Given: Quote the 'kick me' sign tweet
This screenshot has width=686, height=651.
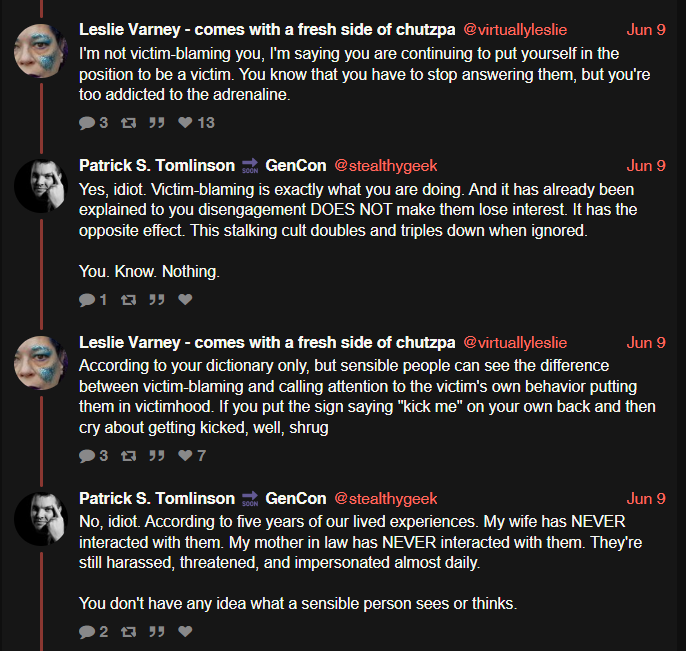Looking at the screenshot, I should coord(157,455).
